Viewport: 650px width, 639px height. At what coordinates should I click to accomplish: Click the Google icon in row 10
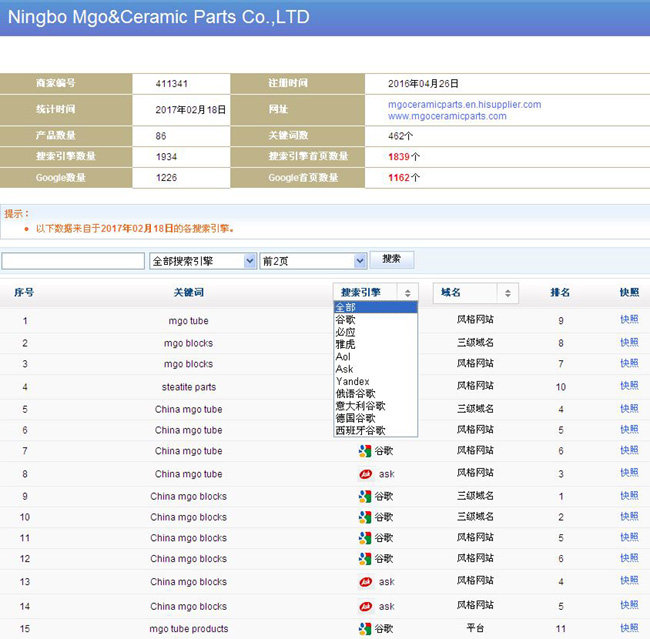(x=365, y=517)
